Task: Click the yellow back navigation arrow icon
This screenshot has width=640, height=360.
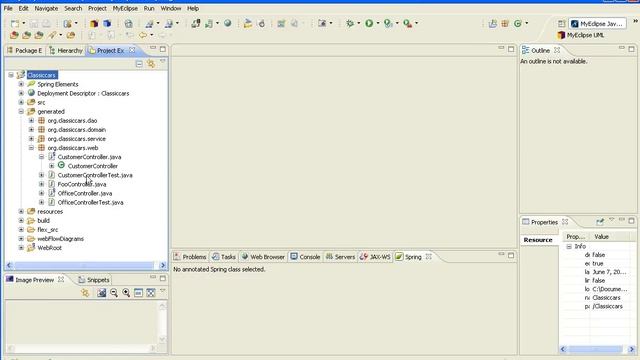Action: (x=143, y=35)
